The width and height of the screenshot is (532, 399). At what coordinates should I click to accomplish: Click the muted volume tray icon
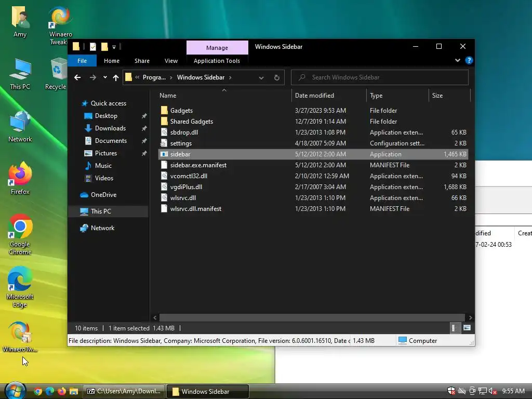(x=493, y=391)
